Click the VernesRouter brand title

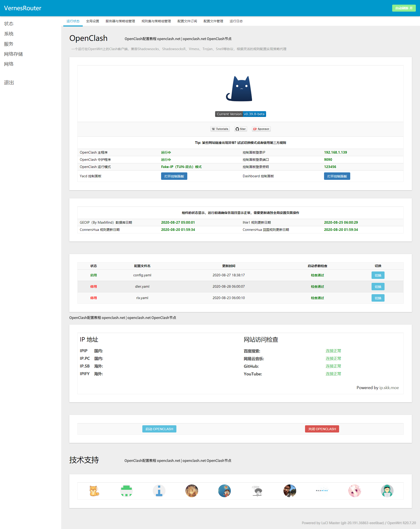(22, 8)
